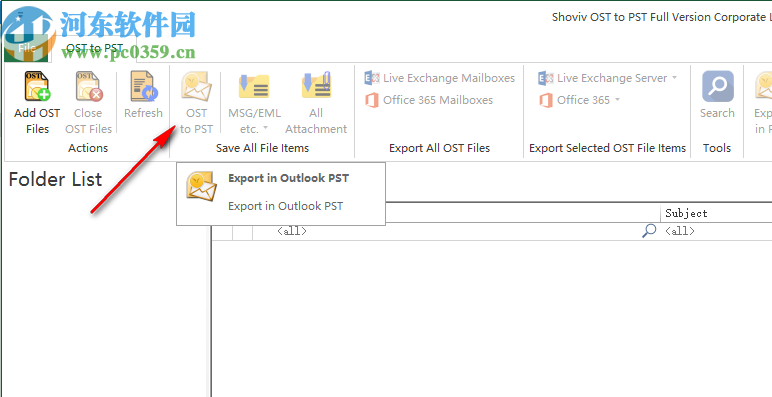
Task: Click the Folder List panel heading
Action: [x=55, y=179]
